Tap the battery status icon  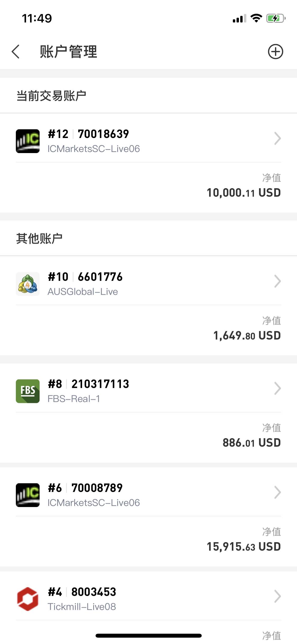[276, 18]
